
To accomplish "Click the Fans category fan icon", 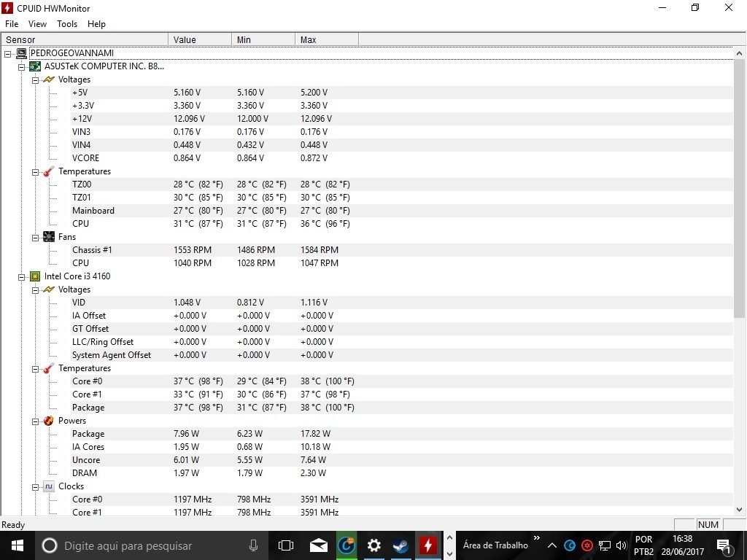I will pyautogui.click(x=49, y=237).
